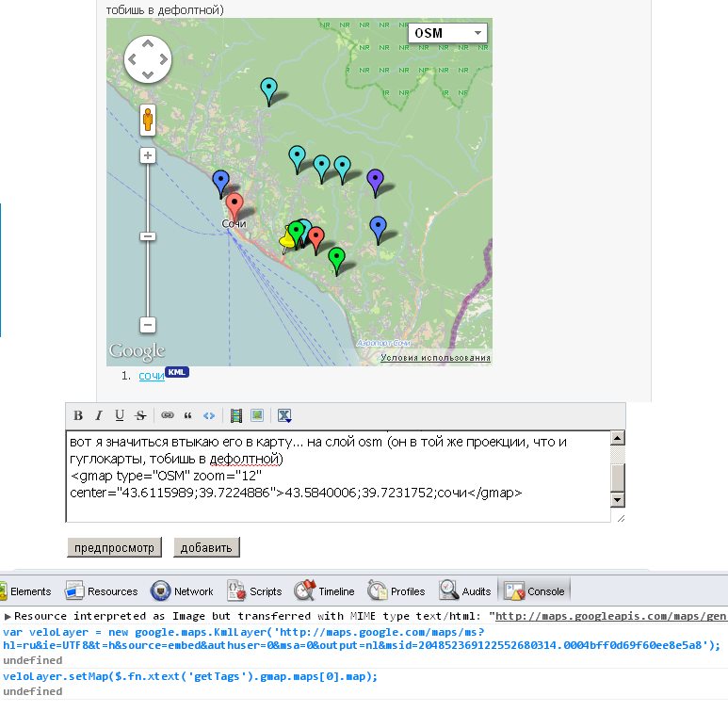Zoom in with map plus button

[x=148, y=155]
